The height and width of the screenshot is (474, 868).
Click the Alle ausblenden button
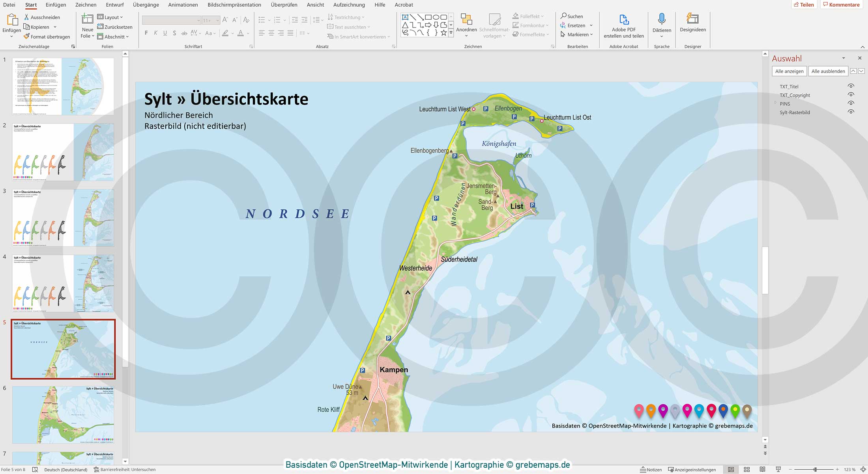[828, 71]
